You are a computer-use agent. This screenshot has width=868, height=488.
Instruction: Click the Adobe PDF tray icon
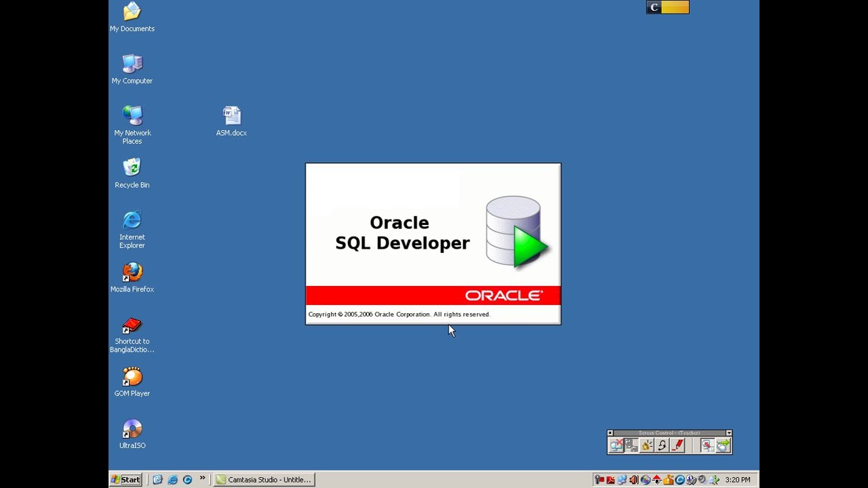coord(610,480)
